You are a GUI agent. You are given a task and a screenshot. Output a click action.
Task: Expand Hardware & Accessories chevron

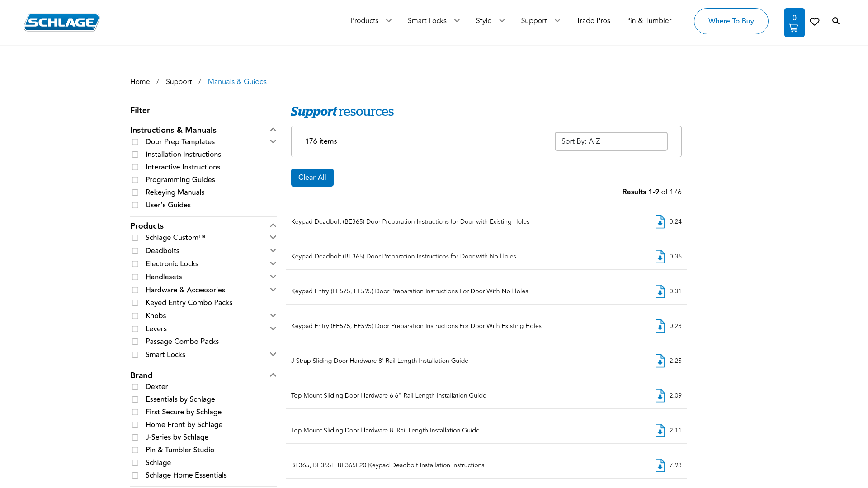coord(273,290)
